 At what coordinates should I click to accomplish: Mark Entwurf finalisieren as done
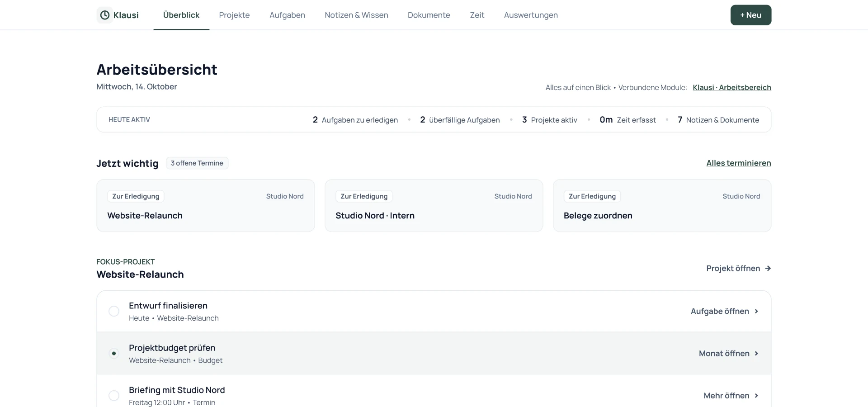pyautogui.click(x=114, y=311)
